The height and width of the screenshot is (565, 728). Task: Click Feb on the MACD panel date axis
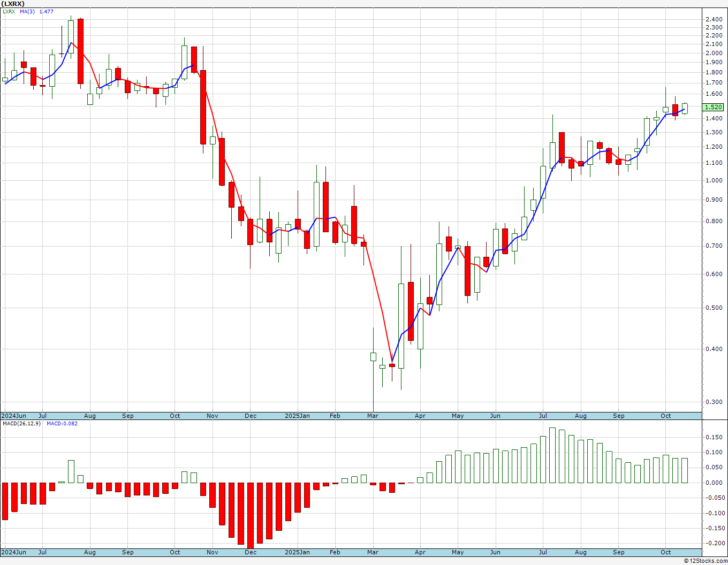[335, 552]
